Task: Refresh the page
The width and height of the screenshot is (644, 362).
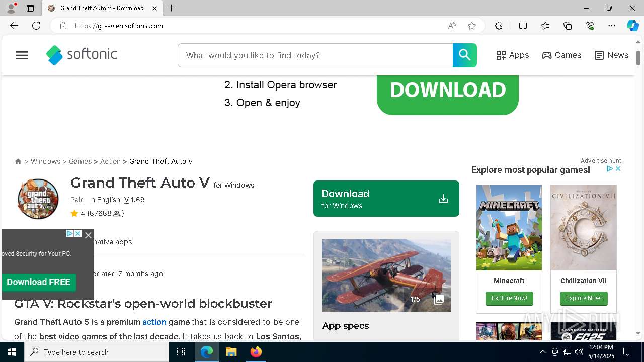Action: click(x=36, y=26)
